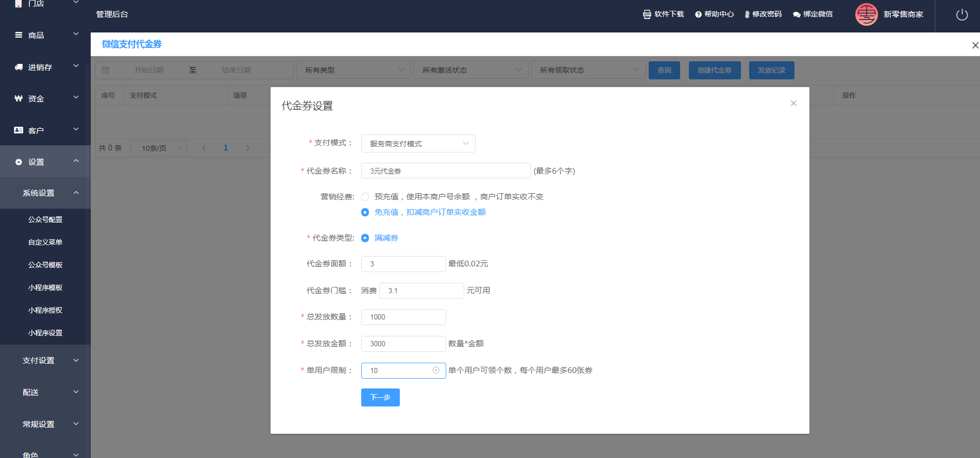The width and height of the screenshot is (980, 458).
Task: Open 小程序设置 menu item
Action: [45, 333]
